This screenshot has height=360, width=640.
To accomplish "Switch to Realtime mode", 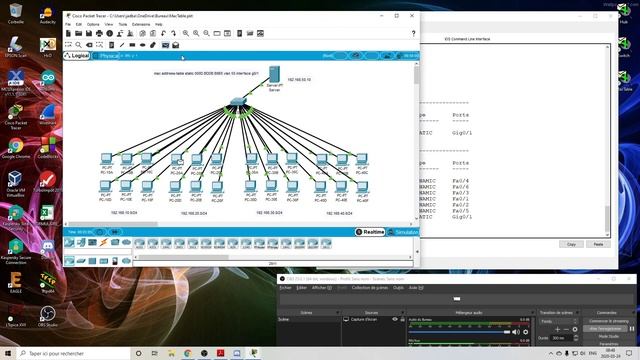I will pos(370,232).
